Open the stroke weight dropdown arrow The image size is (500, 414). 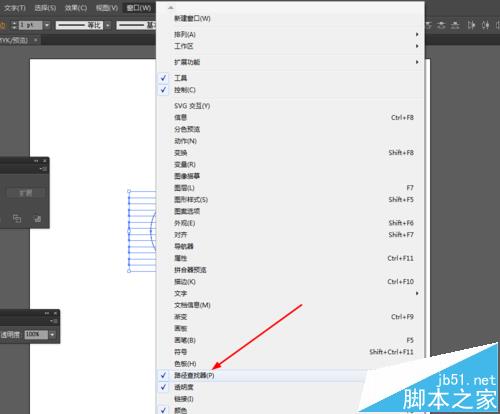(47, 25)
